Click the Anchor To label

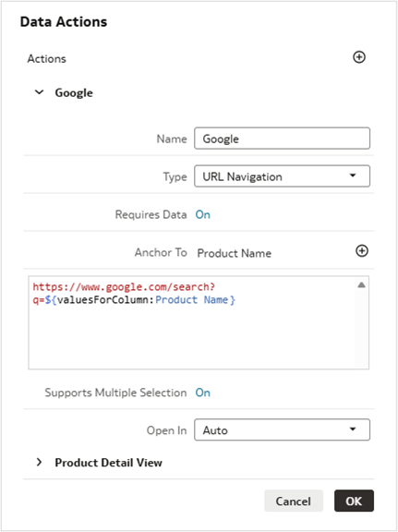pyautogui.click(x=161, y=252)
